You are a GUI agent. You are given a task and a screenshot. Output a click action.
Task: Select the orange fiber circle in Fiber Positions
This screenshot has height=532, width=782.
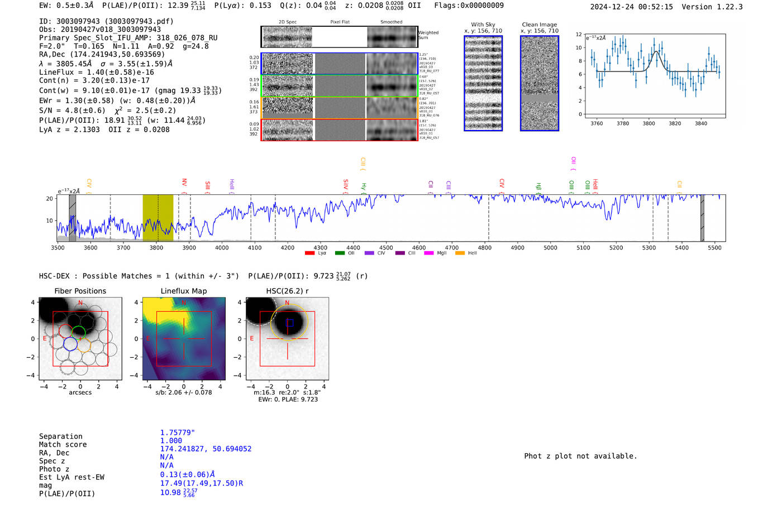coord(84,344)
